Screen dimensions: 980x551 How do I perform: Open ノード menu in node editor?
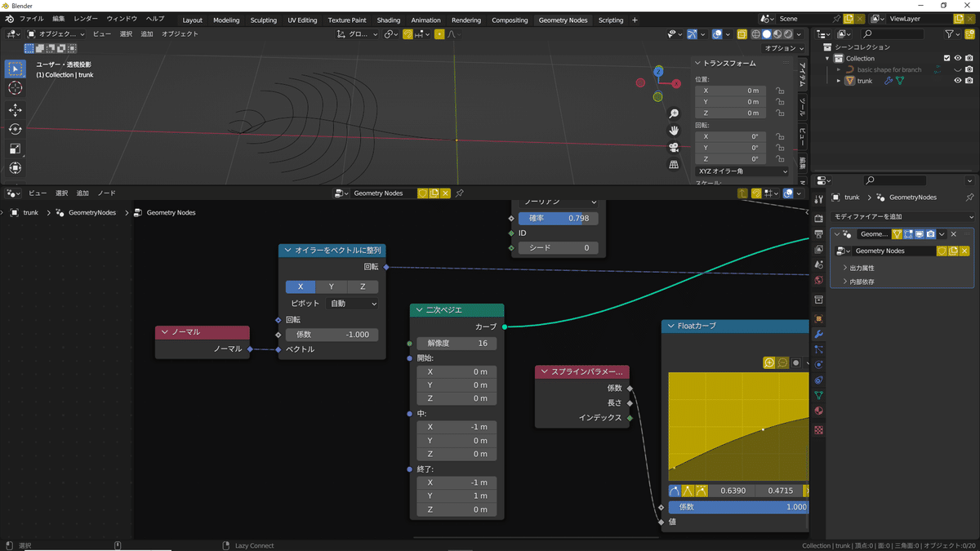pyautogui.click(x=106, y=193)
